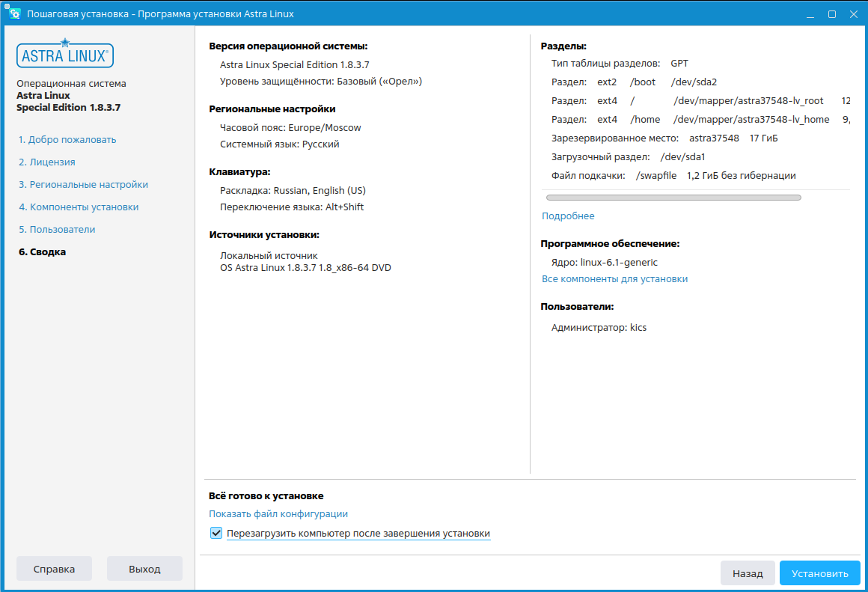Click Файл подкачки /swapfile line
This screenshot has width=868, height=592.
pyautogui.click(x=673, y=176)
